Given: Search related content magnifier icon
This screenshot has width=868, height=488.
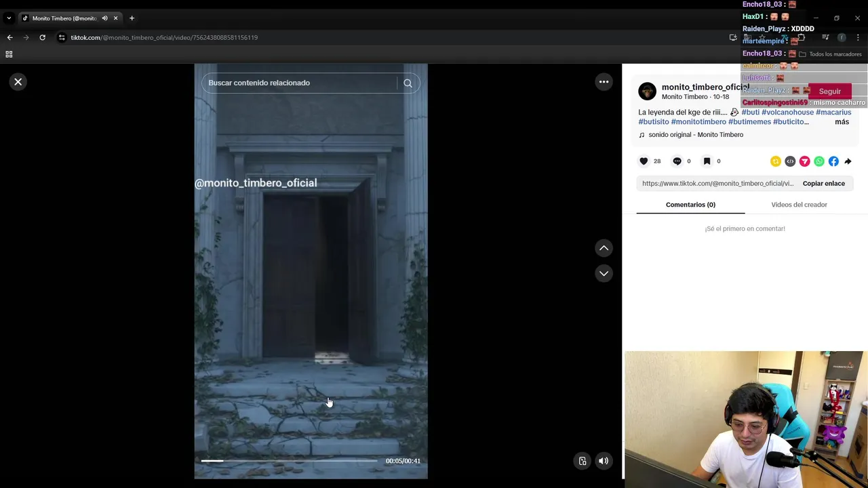Looking at the screenshot, I should [x=408, y=83].
